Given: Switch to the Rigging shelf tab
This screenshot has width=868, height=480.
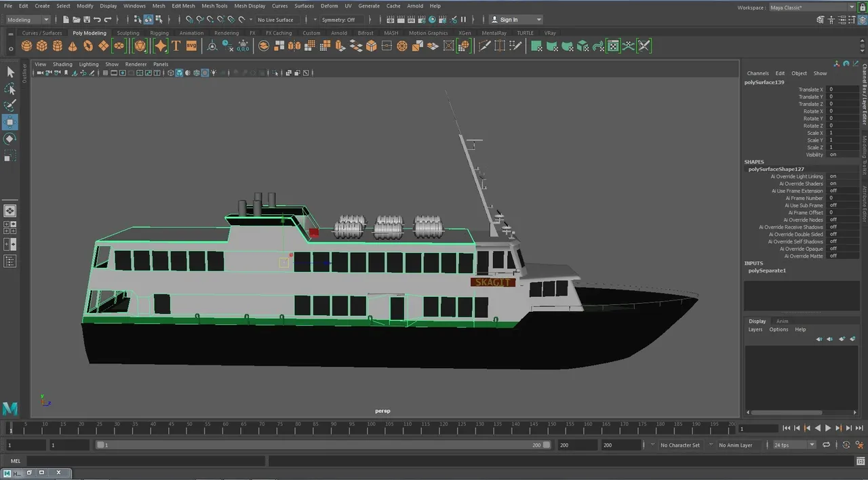Looking at the screenshot, I should [159, 33].
